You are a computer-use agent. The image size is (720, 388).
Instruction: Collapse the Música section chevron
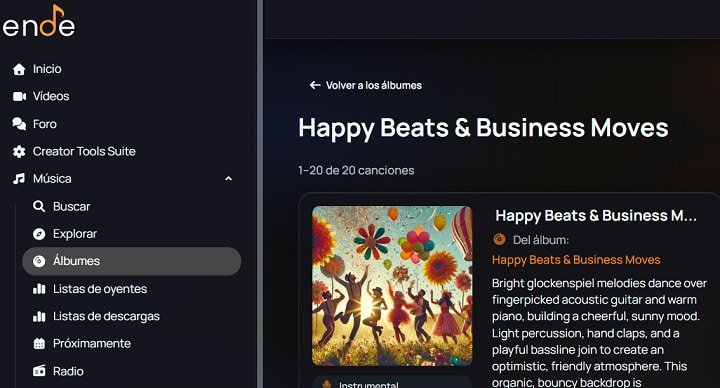tap(228, 179)
